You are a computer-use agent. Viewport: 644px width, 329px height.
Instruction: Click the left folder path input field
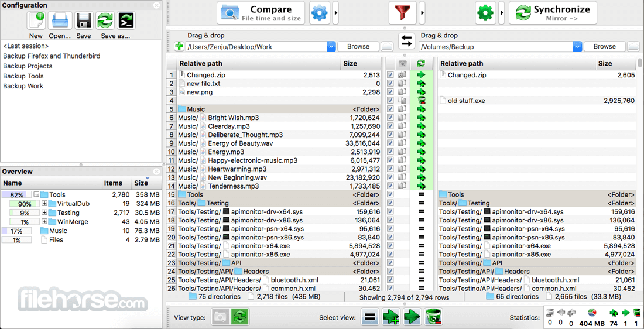tap(256, 47)
